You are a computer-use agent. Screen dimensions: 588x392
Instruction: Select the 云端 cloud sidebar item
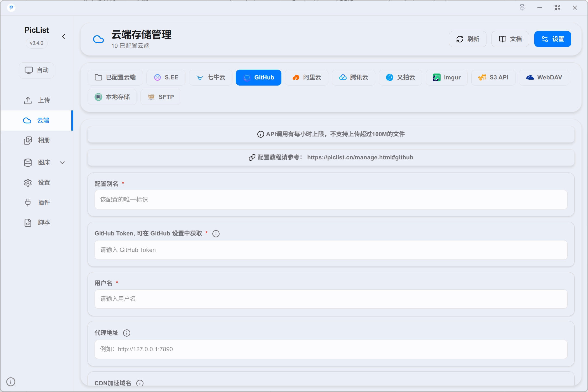click(37, 121)
